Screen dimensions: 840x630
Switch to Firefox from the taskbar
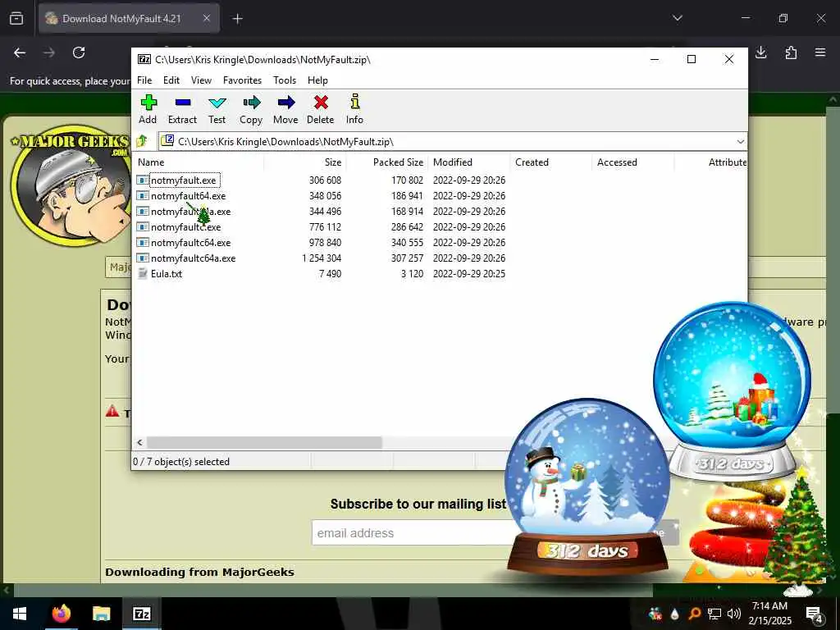coord(61,614)
